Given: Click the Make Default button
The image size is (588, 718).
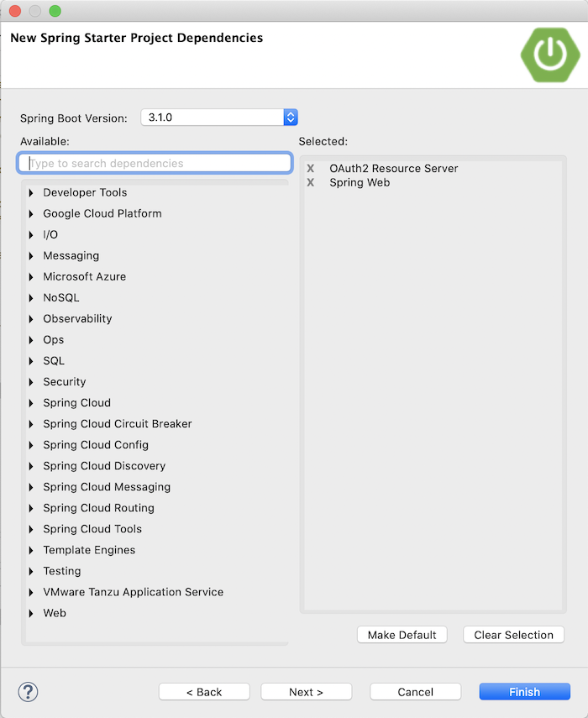Looking at the screenshot, I should coord(402,635).
